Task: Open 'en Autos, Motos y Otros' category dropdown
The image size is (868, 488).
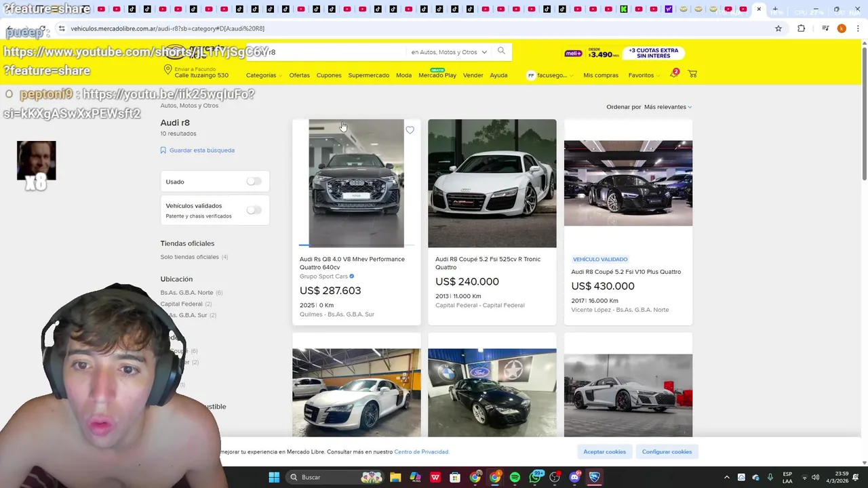Action: coord(448,52)
